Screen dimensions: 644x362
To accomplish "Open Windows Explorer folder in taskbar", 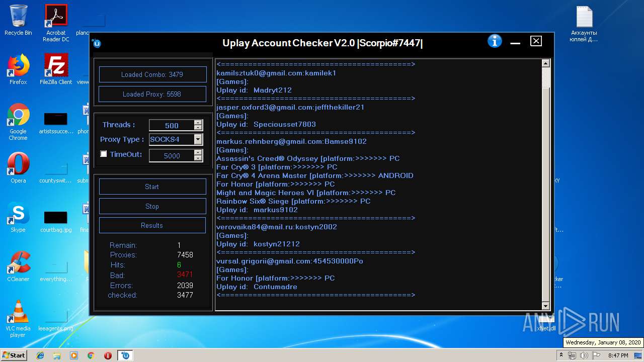I will click(x=57, y=355).
